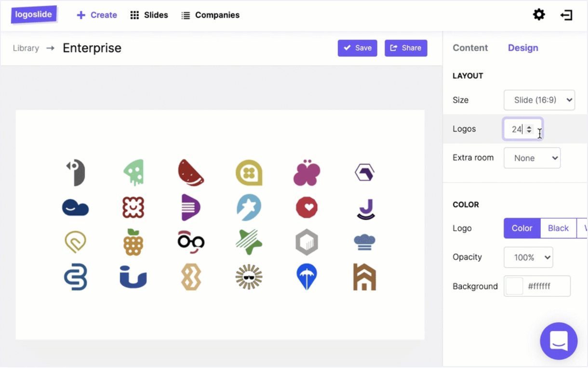Select the purple butterfly logo
The height and width of the screenshot is (368, 588).
pos(307,172)
